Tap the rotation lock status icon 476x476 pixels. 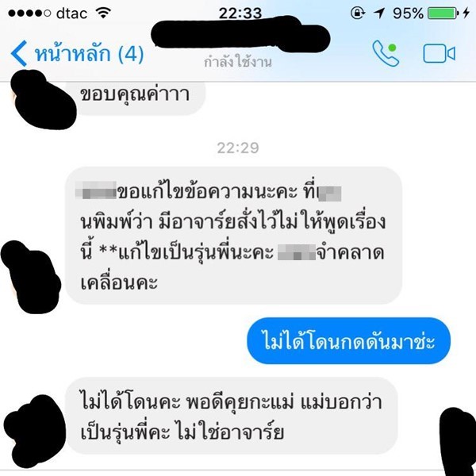click(x=358, y=13)
